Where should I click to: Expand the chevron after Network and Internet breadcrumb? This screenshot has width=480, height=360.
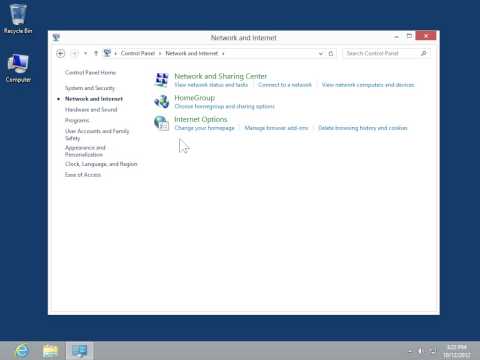tap(223, 53)
